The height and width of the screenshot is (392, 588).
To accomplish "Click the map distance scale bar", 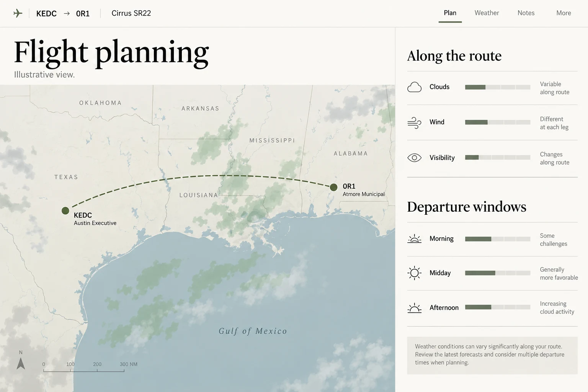I will tap(84, 370).
